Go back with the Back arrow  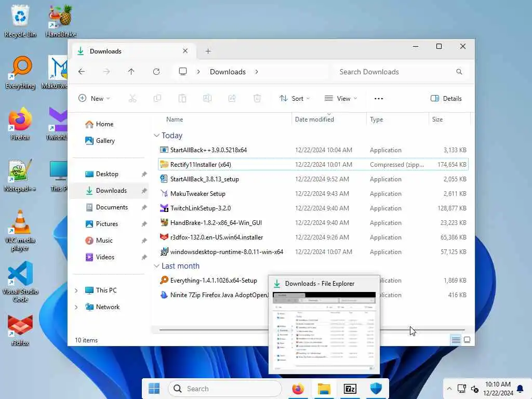pyautogui.click(x=82, y=72)
